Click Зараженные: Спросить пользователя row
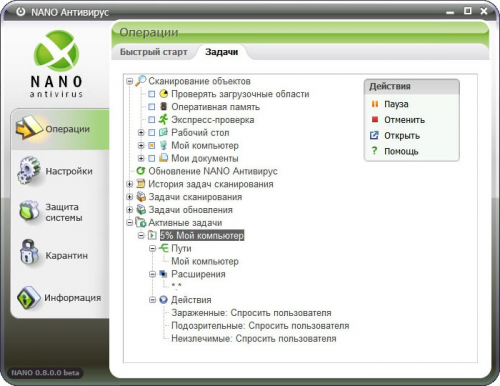500x386 pixels. (x=251, y=313)
